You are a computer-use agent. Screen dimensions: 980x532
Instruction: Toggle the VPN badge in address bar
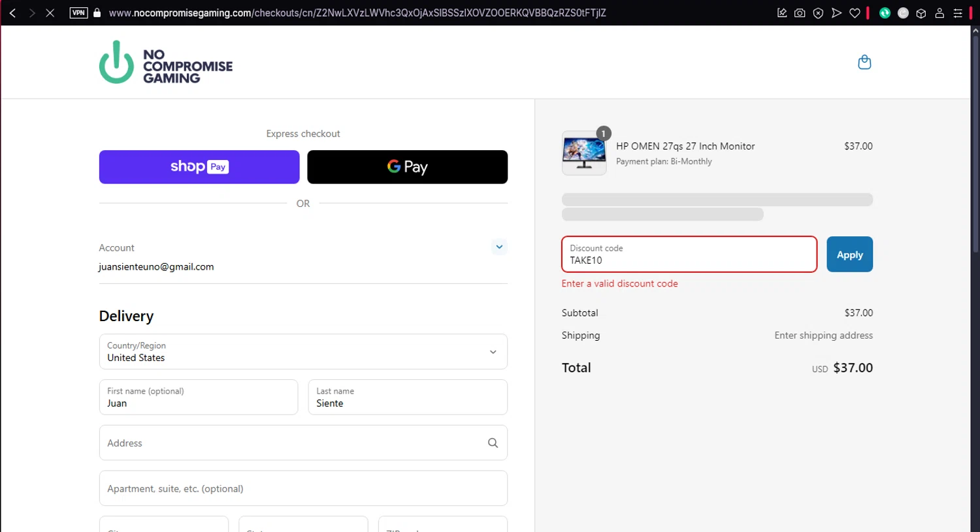[78, 13]
